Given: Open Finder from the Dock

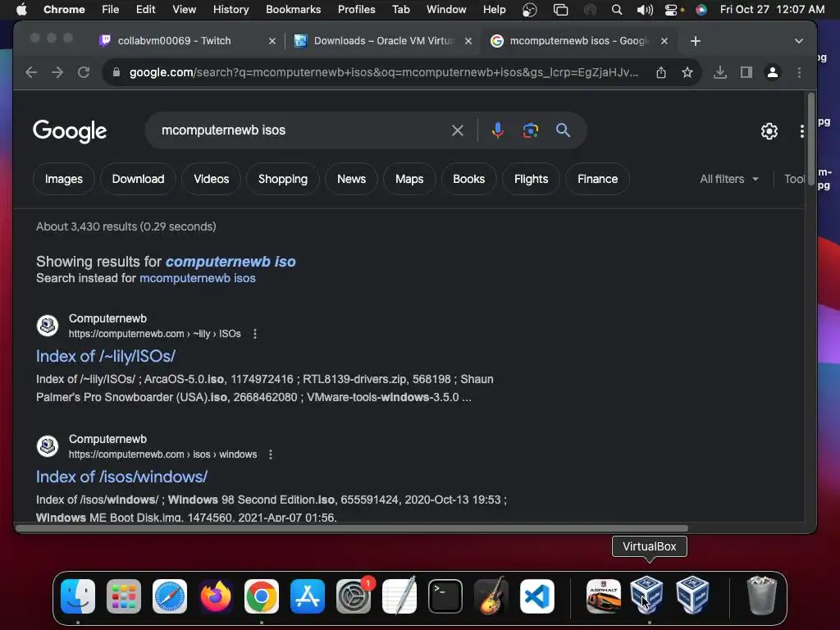Looking at the screenshot, I should (x=78, y=596).
